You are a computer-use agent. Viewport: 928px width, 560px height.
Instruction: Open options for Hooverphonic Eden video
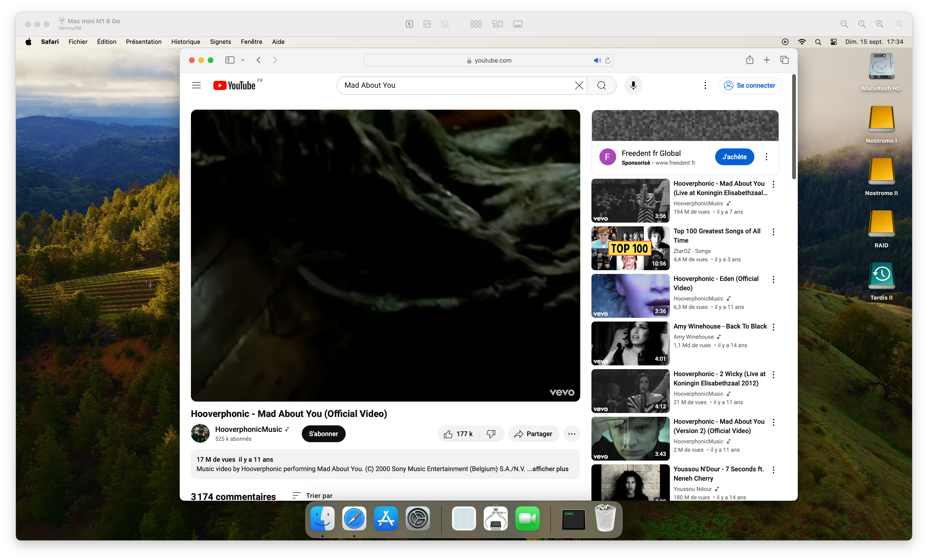point(773,280)
